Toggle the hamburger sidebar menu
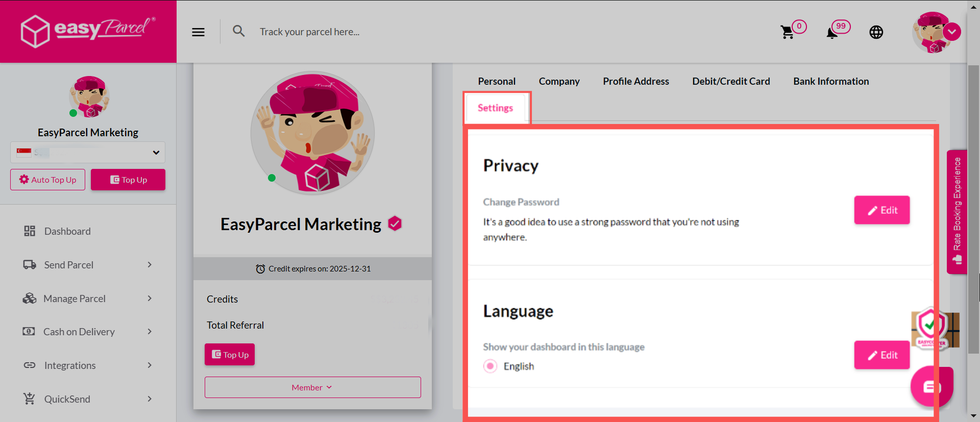The height and width of the screenshot is (422, 980). [198, 32]
